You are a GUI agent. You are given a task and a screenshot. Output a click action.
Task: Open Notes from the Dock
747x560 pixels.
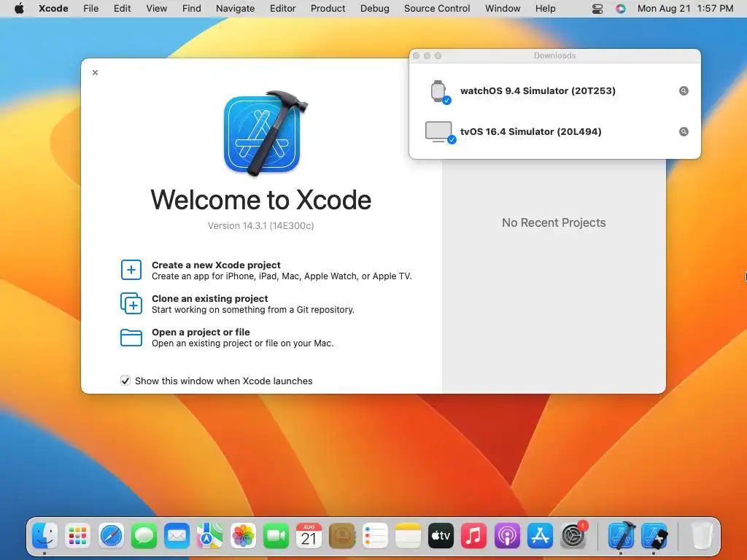tap(408, 536)
